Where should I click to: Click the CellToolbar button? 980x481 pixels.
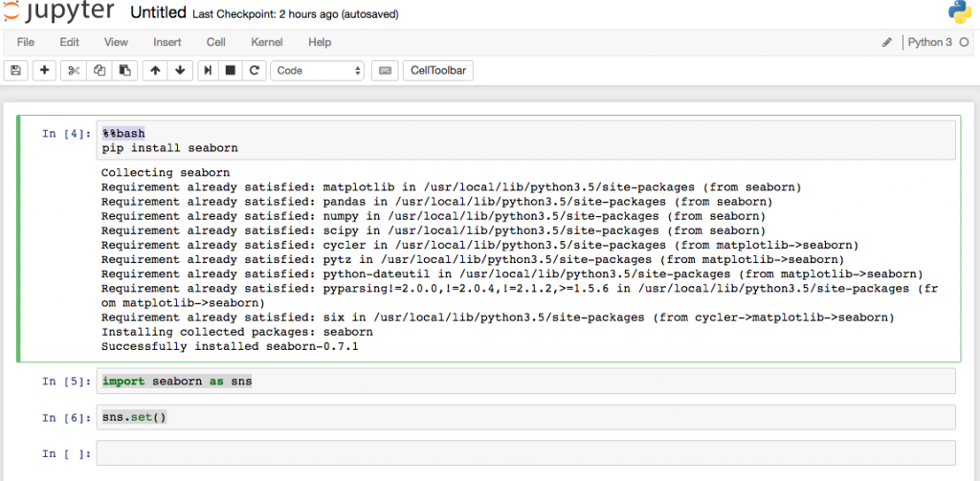[438, 71]
